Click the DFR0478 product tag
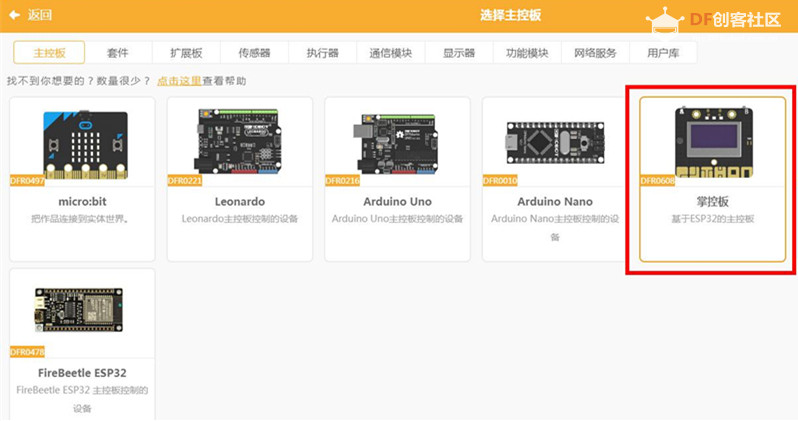798x421 pixels. [27, 352]
